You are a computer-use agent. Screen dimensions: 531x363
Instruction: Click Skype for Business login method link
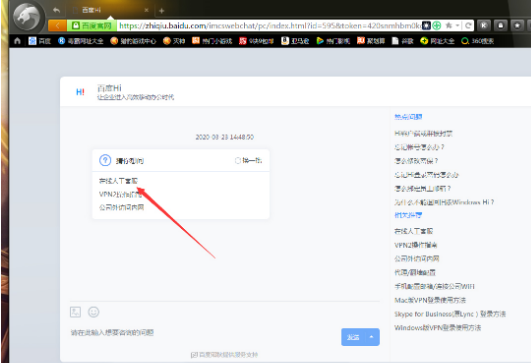(x=450, y=314)
